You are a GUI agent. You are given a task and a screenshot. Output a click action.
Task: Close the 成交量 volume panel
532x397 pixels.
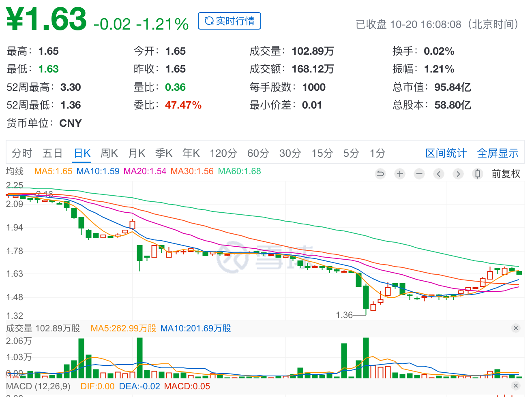pos(515,328)
